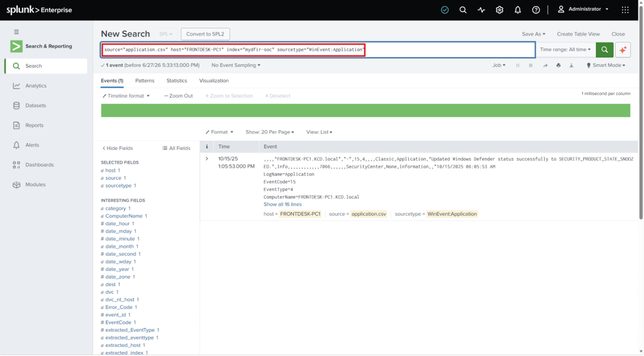Share the search job
Image resolution: width=644 pixels, height=356 pixels.
[x=545, y=65]
